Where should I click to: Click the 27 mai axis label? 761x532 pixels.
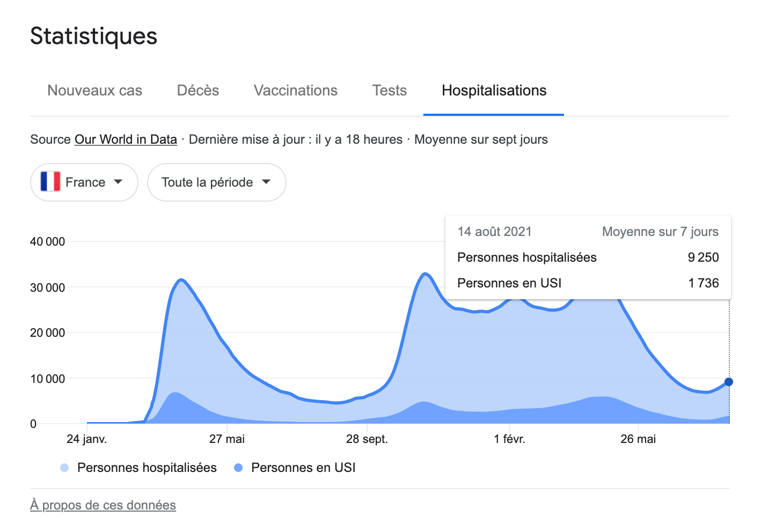226,439
